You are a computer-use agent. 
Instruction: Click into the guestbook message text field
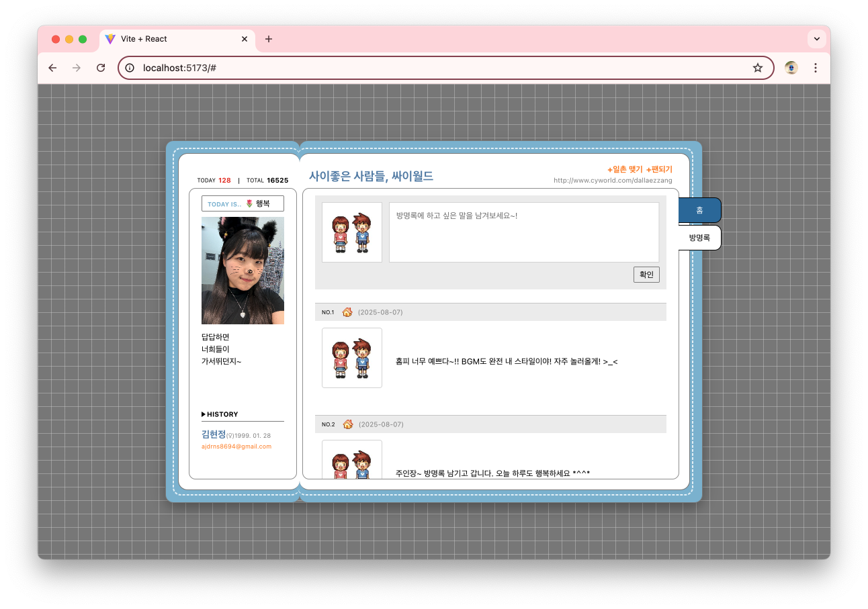[524, 232]
